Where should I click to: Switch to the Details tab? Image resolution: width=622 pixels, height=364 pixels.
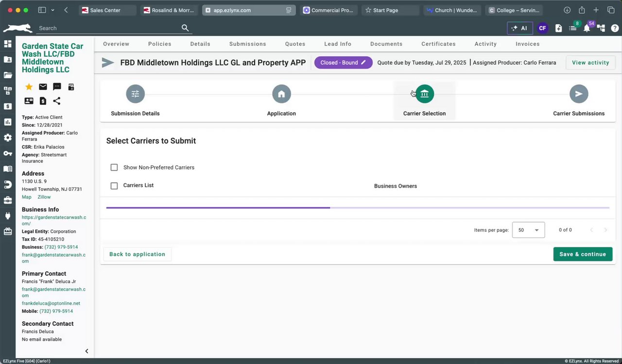200,44
